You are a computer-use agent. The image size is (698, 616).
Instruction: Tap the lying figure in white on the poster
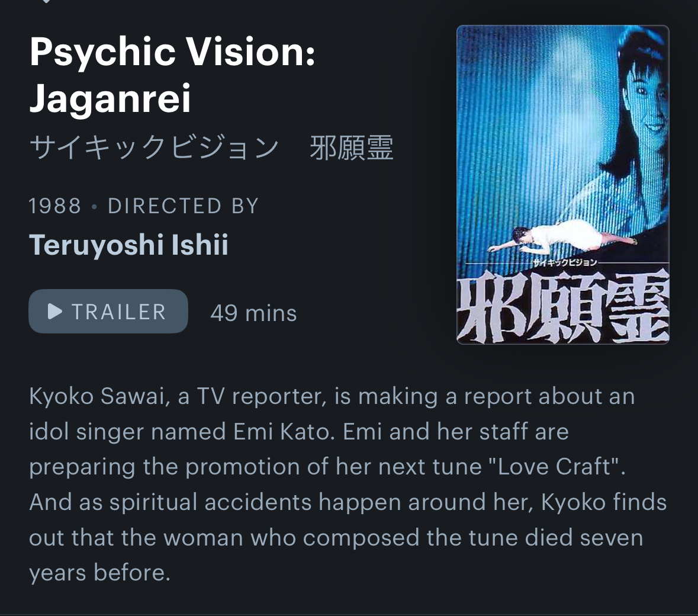pos(563,238)
